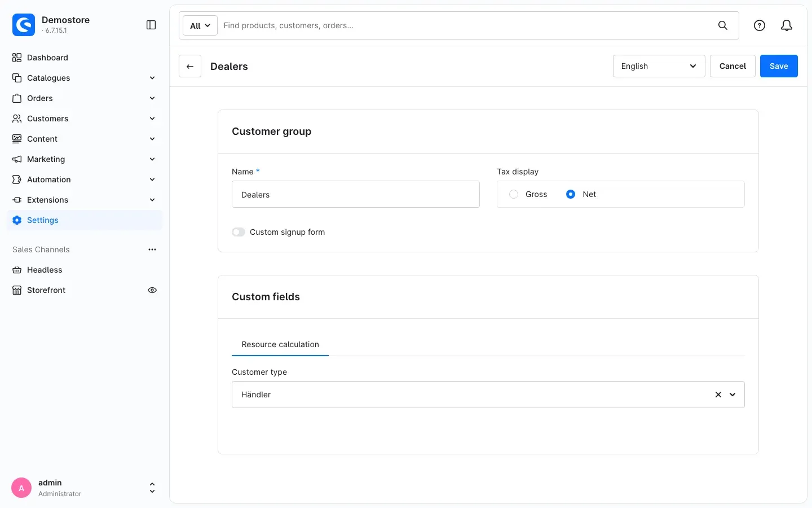Click the Extensions plug icon
812x508 pixels.
coord(17,200)
